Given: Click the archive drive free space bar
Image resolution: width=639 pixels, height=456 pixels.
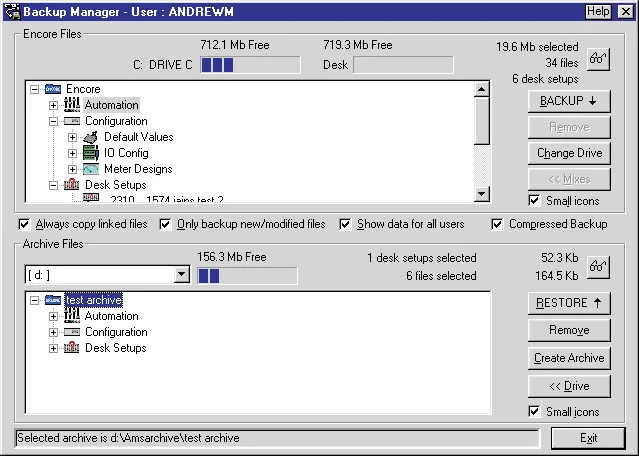Looking at the screenshot, I should point(247,276).
